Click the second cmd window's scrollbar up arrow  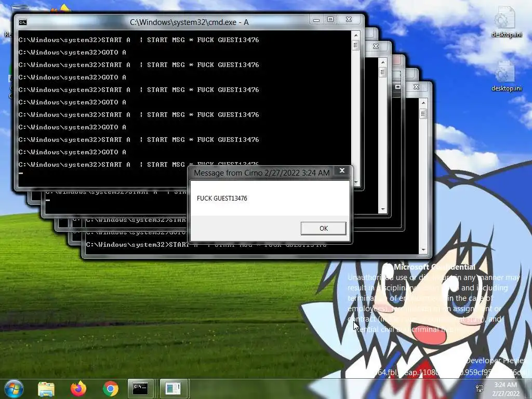383,62
